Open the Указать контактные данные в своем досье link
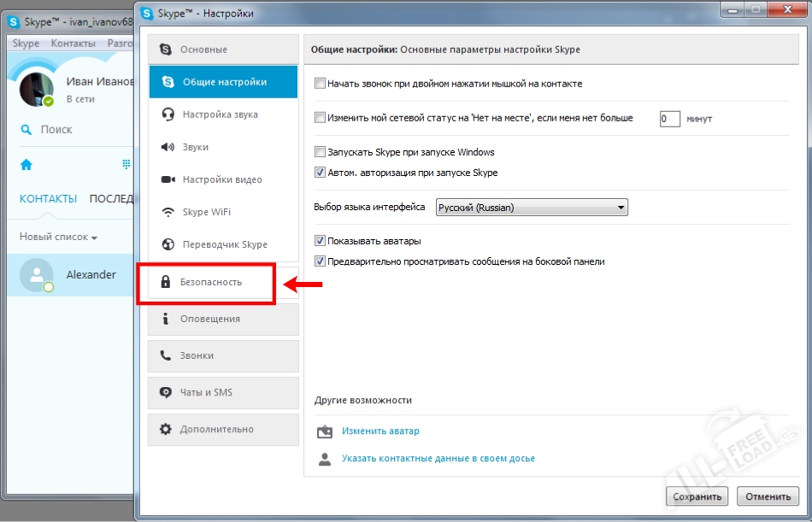Screen dimensions: 812x522 [x=438, y=459]
